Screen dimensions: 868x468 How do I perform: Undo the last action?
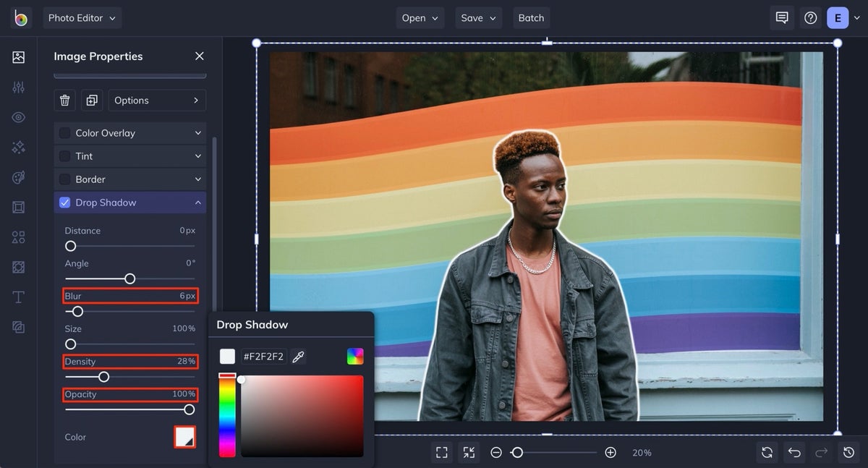[x=794, y=452]
